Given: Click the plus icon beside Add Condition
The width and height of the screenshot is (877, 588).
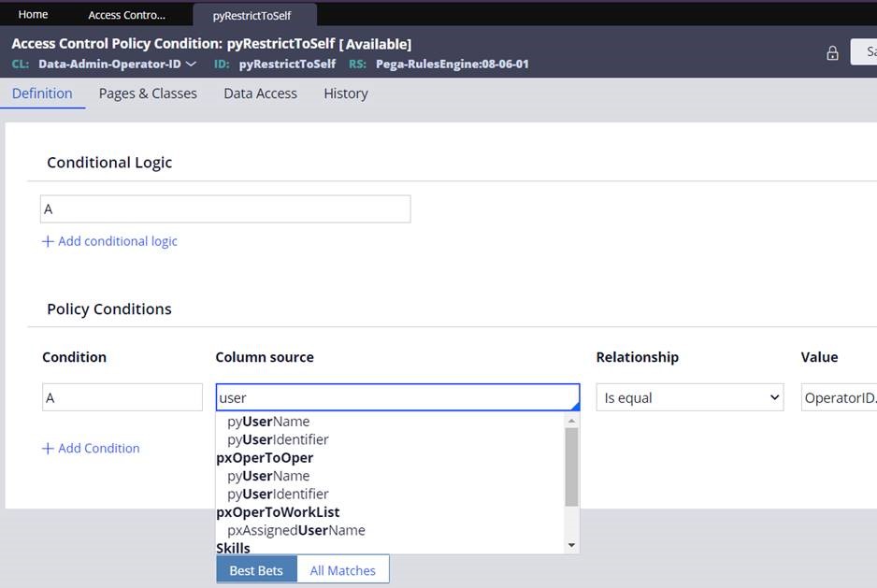Looking at the screenshot, I should (x=48, y=448).
